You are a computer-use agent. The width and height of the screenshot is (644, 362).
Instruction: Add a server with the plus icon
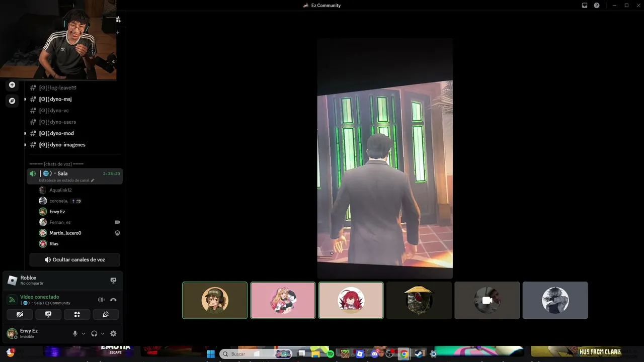(12, 85)
